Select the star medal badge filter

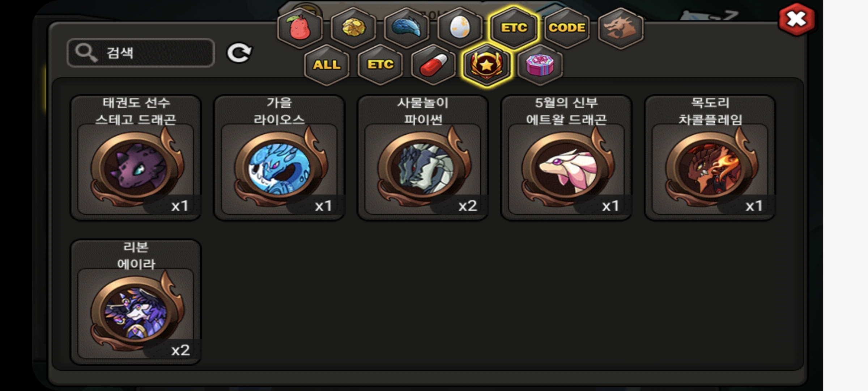tap(487, 65)
